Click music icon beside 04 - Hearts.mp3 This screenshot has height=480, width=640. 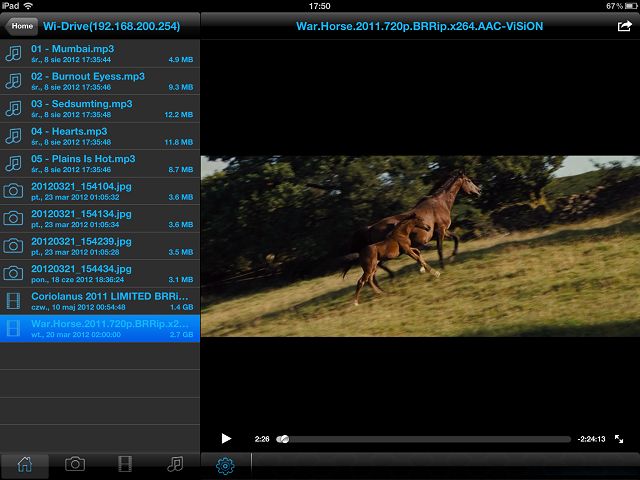13,136
